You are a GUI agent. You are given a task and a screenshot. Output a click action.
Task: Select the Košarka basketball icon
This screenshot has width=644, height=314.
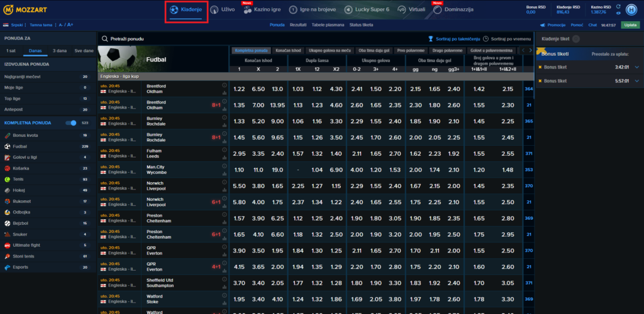coord(8,168)
